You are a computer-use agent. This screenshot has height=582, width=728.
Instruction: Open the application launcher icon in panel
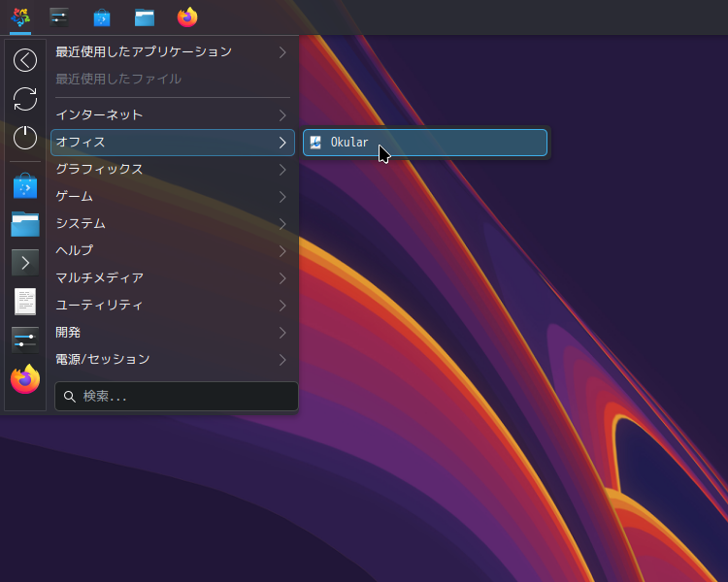20,17
